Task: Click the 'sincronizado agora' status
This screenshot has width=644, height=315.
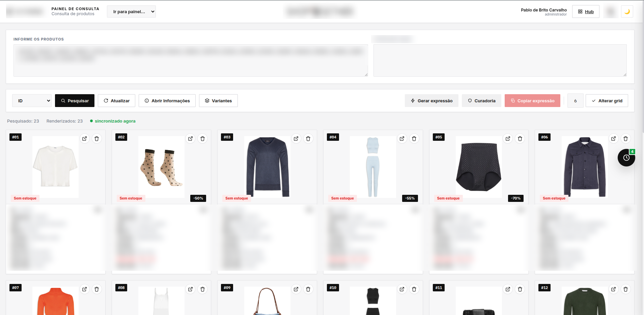Action: pyautogui.click(x=113, y=121)
